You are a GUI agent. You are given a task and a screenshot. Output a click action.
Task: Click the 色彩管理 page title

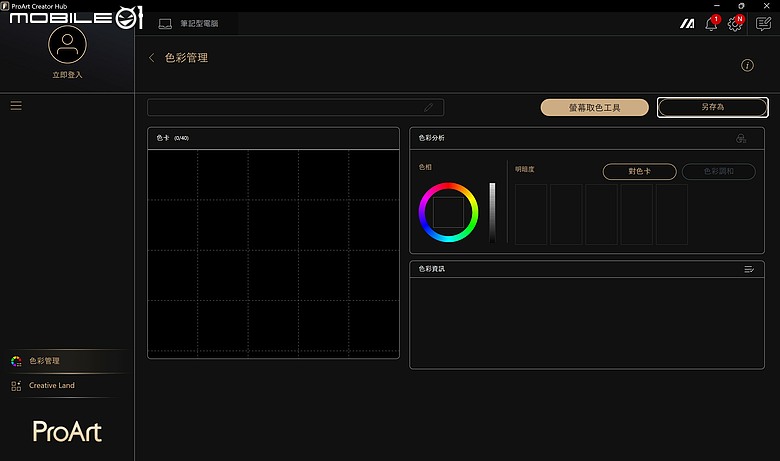click(x=187, y=58)
